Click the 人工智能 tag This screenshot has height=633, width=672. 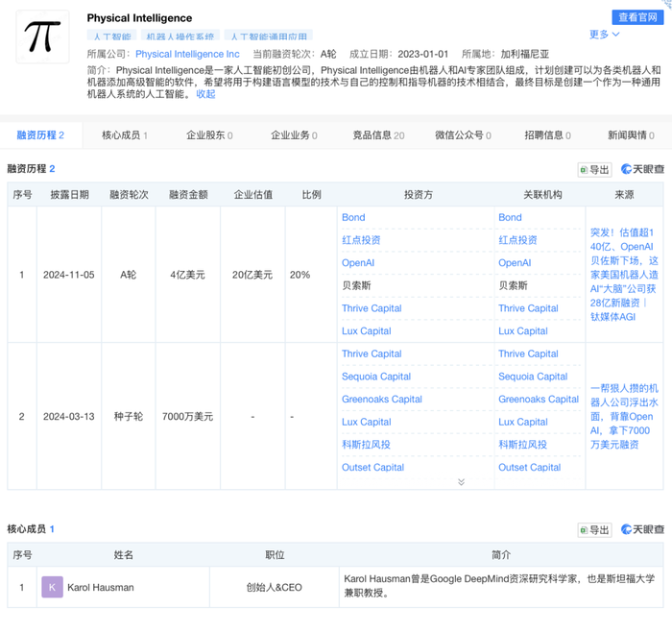[112, 36]
